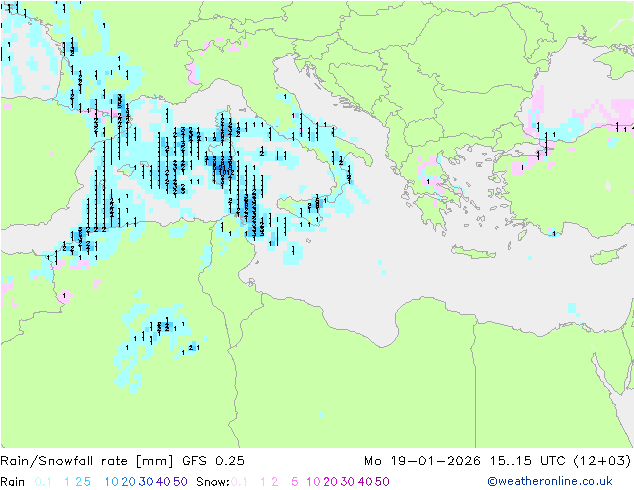Pick the Snow 10 legend value
This screenshot has width=634, height=490.
[313, 481]
